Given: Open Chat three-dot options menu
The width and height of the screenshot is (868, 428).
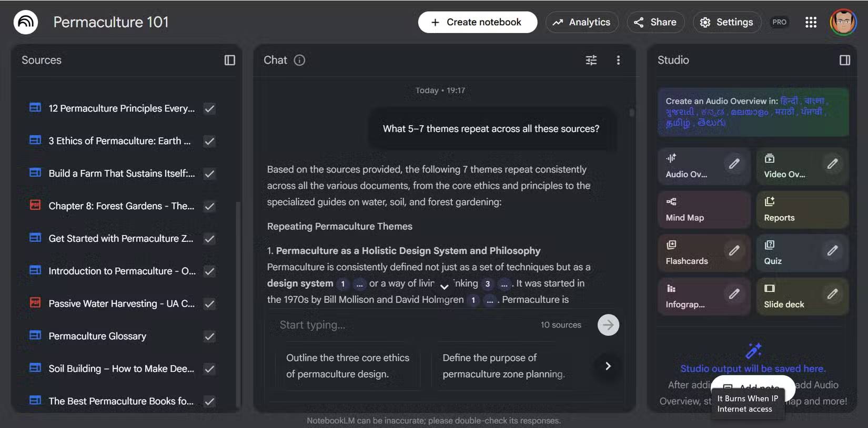Looking at the screenshot, I should click(618, 60).
